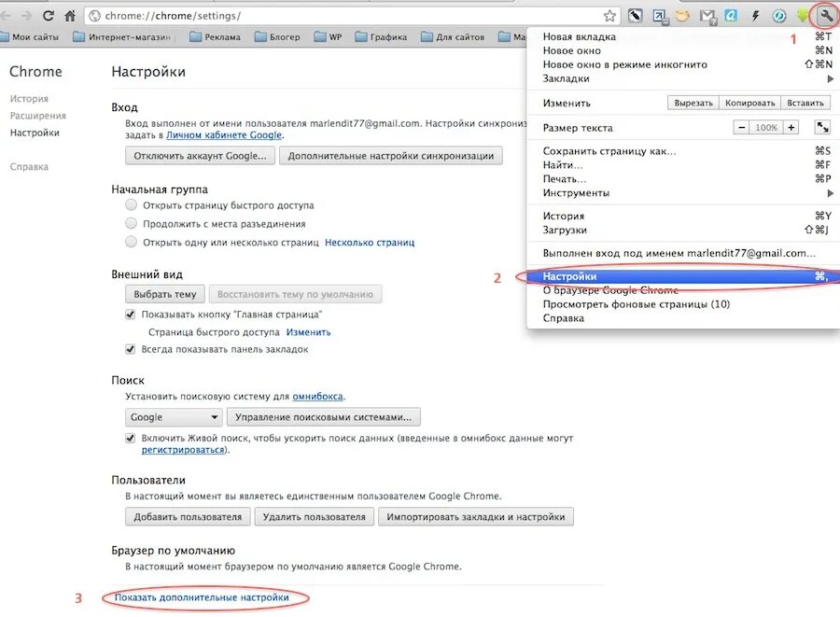Image resolution: width=840 pixels, height=617 pixels.
Task: Toggle 'Включить Живой поиск' checkbox
Action: pos(130,438)
